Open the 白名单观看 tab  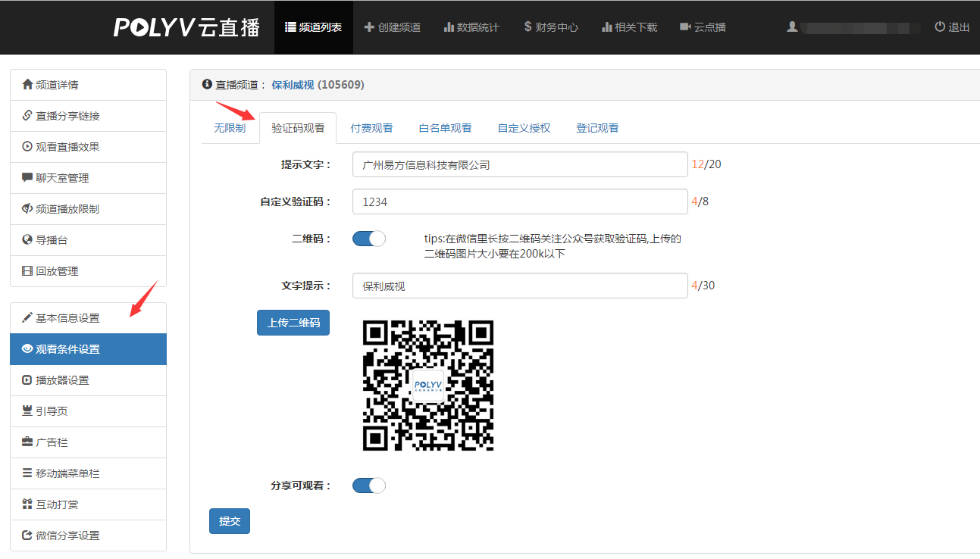(445, 128)
